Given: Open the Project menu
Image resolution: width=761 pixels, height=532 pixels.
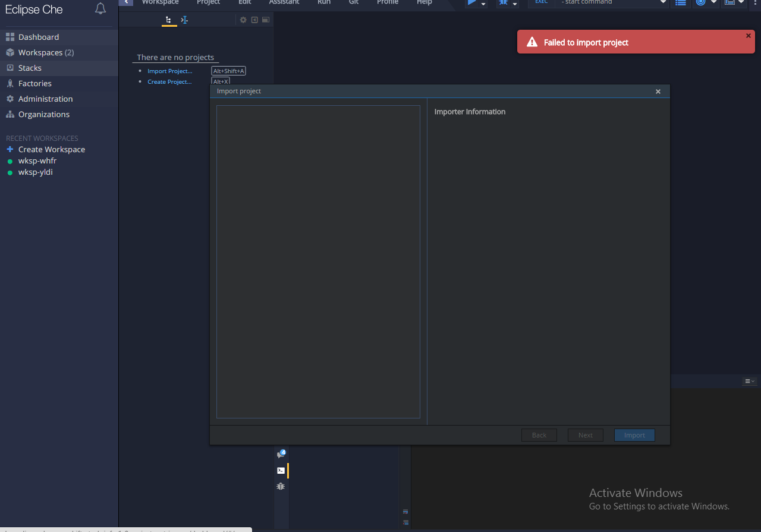Looking at the screenshot, I should click(208, 2).
